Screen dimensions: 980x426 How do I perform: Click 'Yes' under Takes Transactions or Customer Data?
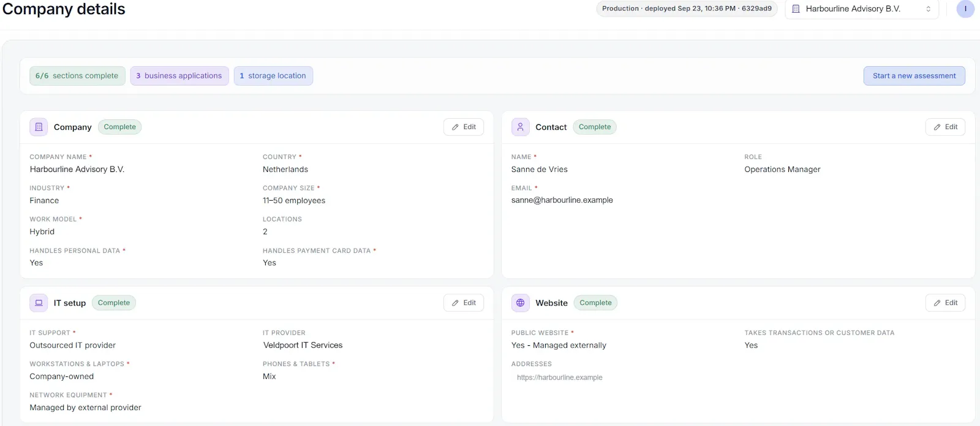(x=751, y=345)
